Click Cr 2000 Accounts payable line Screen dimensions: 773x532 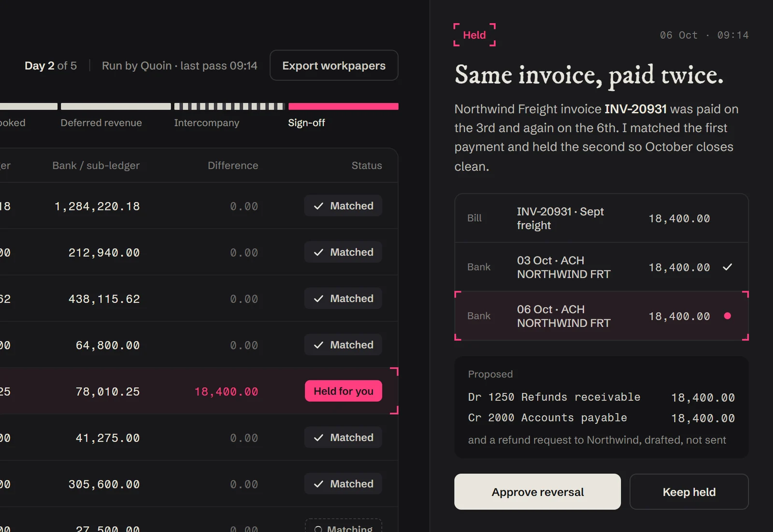601,418
